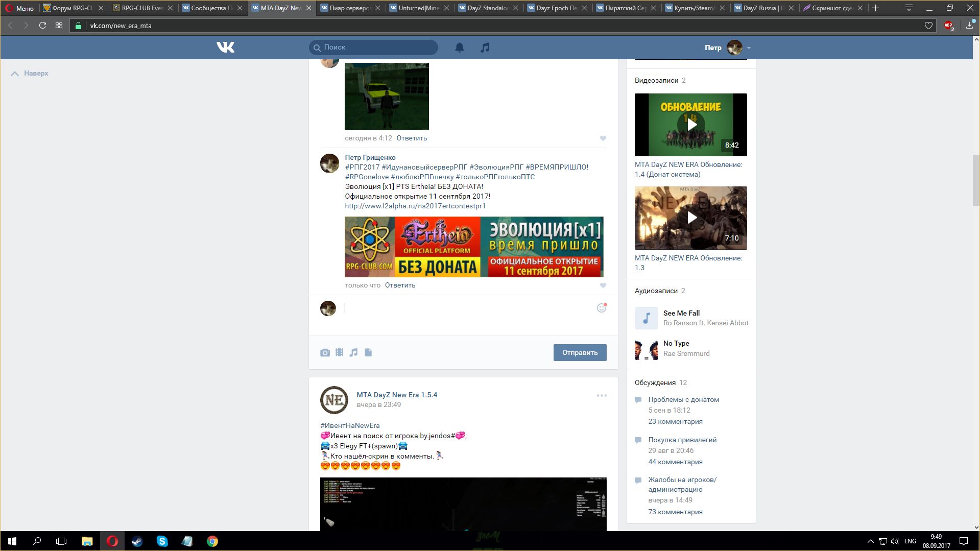Click the VK Поиск search field
Viewport: 980px width, 551px height.
[373, 47]
